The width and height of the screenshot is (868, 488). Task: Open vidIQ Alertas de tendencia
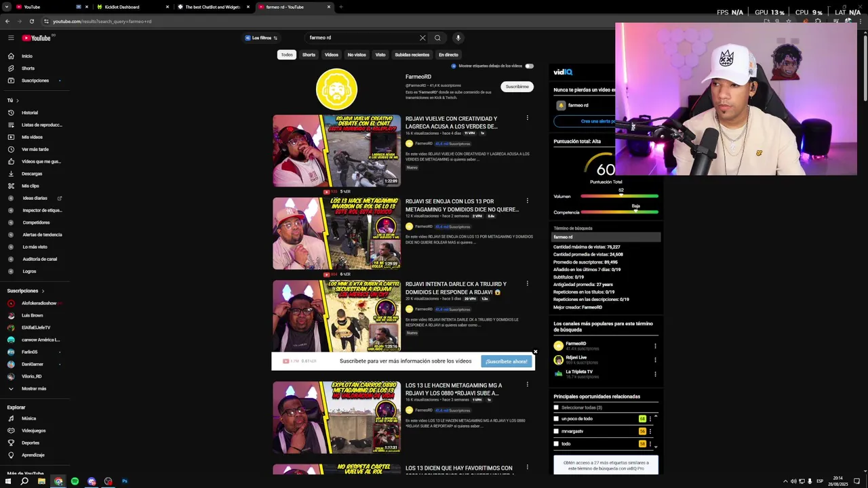(x=41, y=235)
